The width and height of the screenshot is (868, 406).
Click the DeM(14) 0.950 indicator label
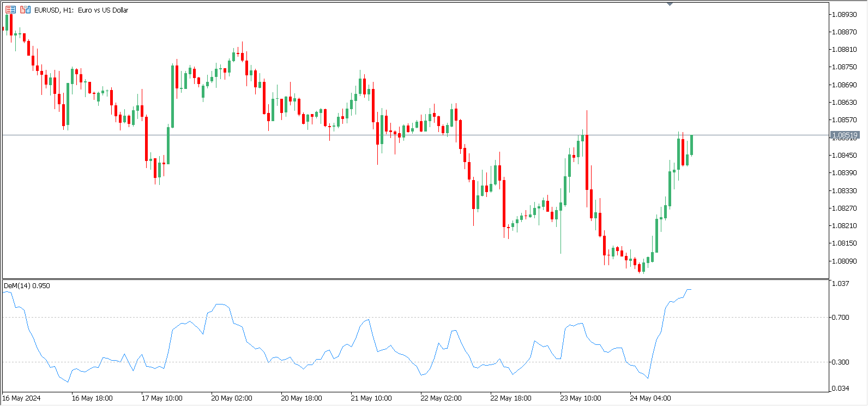[27, 285]
